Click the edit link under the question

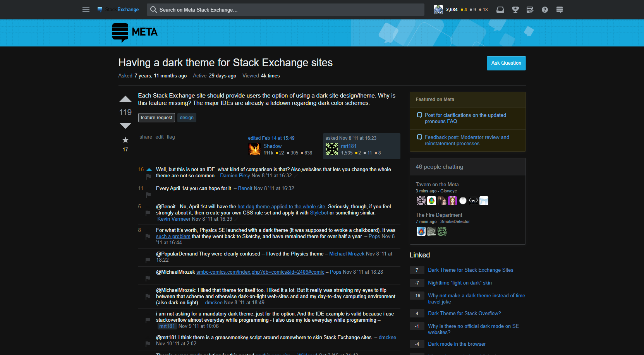click(x=160, y=137)
